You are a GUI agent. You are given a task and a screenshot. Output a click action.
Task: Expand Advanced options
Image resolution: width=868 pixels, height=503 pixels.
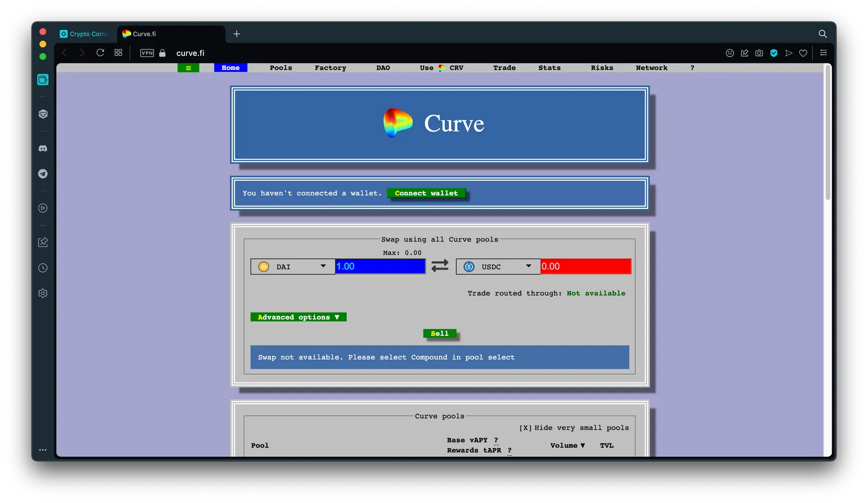(298, 317)
